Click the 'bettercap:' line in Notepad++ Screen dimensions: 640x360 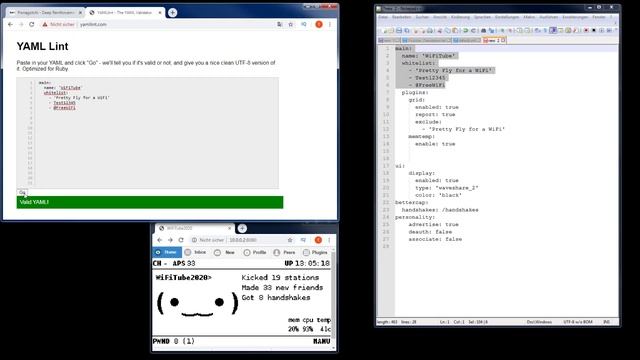(x=411, y=202)
